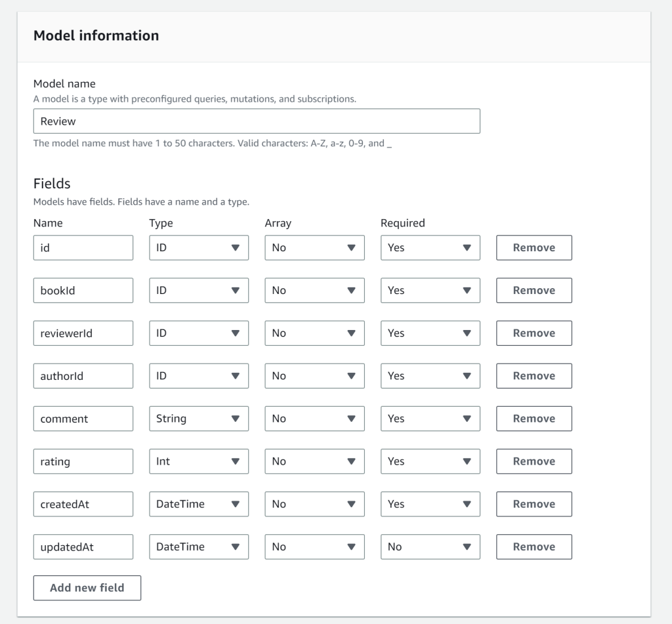Image resolution: width=672 pixels, height=624 pixels.
Task: Open the Type dropdown for createdAt
Action: pos(198,504)
